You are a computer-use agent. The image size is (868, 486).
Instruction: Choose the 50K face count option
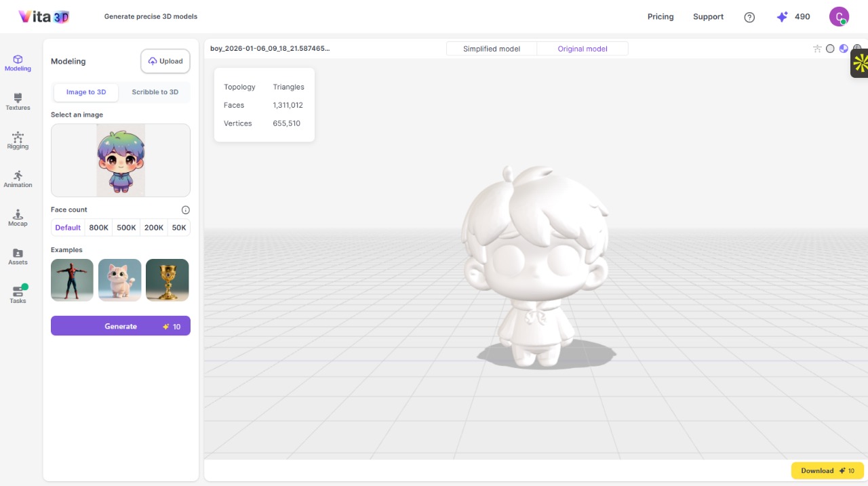click(179, 228)
